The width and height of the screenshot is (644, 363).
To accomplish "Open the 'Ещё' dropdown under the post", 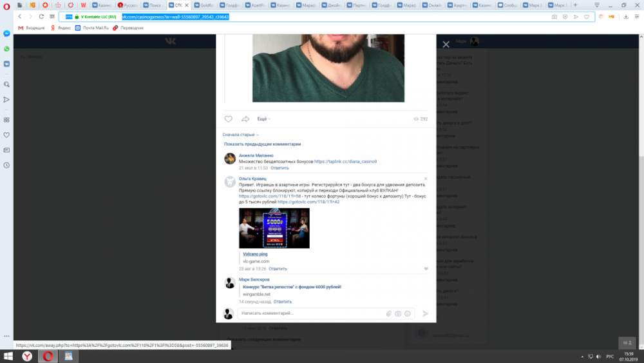I will point(263,119).
